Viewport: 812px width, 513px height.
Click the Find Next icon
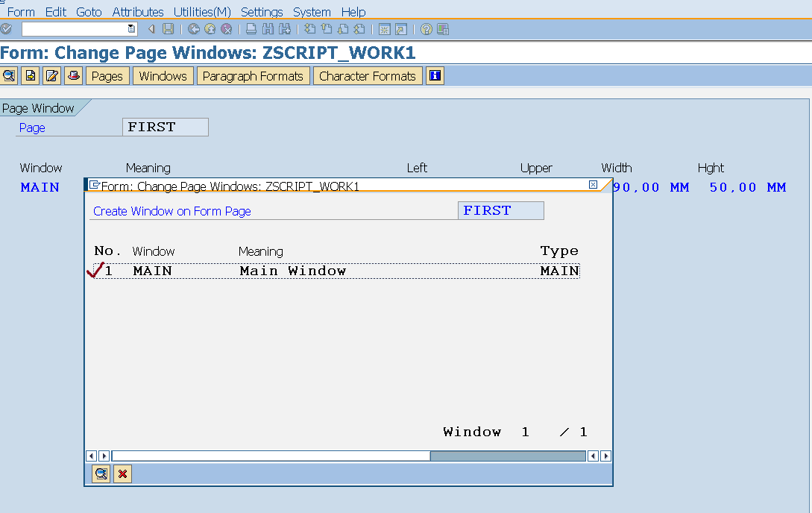pos(285,28)
